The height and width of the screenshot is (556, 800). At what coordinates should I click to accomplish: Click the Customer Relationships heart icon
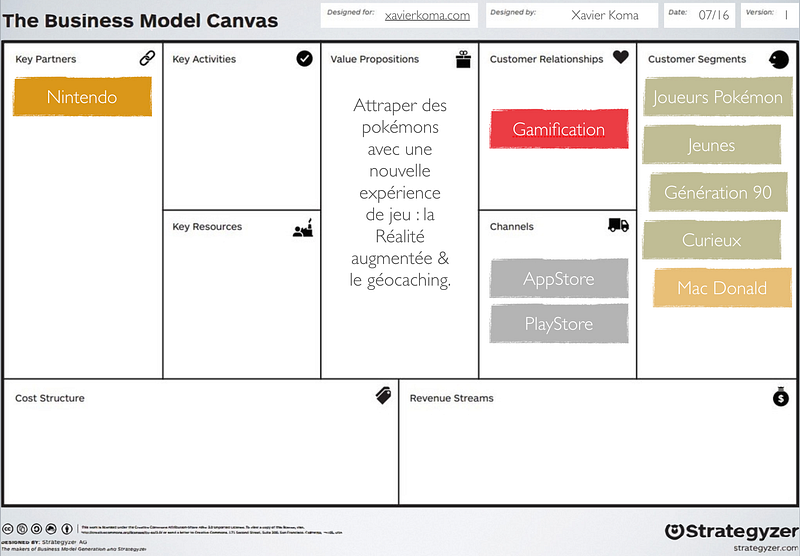(x=621, y=57)
